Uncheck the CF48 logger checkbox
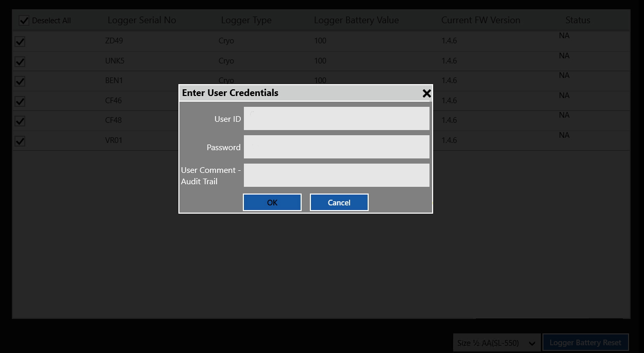644x353 pixels. (20, 121)
